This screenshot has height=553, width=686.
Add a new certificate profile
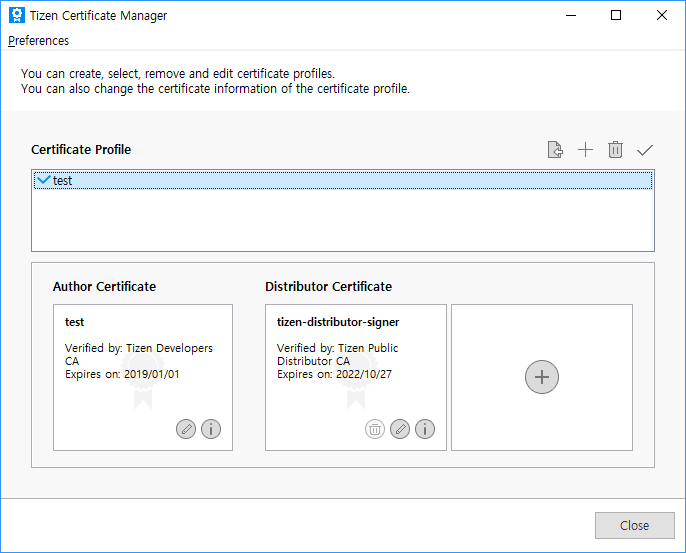pyautogui.click(x=585, y=150)
